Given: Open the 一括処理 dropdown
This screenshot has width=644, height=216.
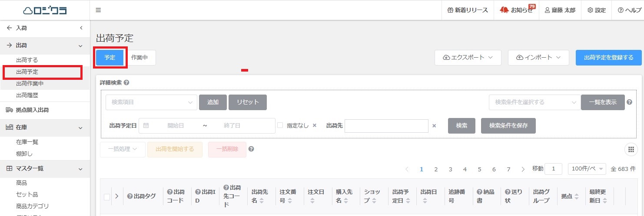Looking at the screenshot, I should pos(123,149).
